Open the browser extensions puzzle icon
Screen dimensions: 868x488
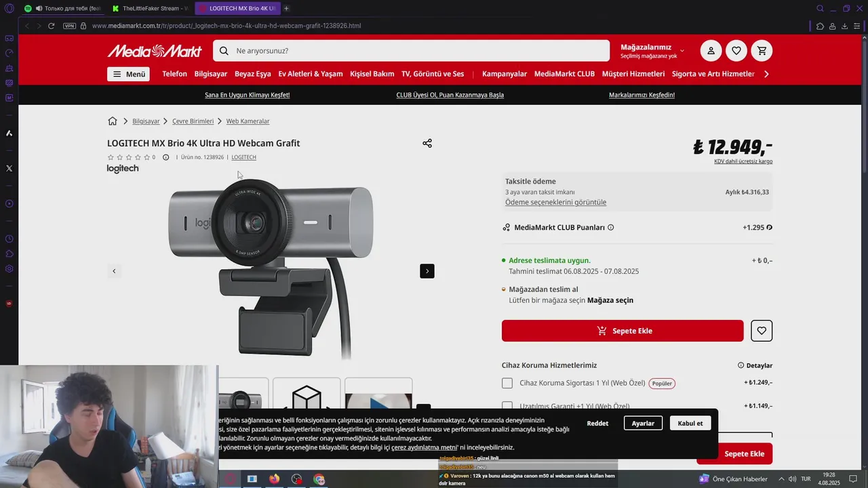tap(820, 26)
